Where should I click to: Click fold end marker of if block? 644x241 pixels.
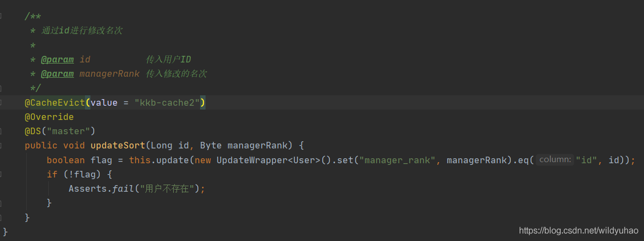[2, 203]
